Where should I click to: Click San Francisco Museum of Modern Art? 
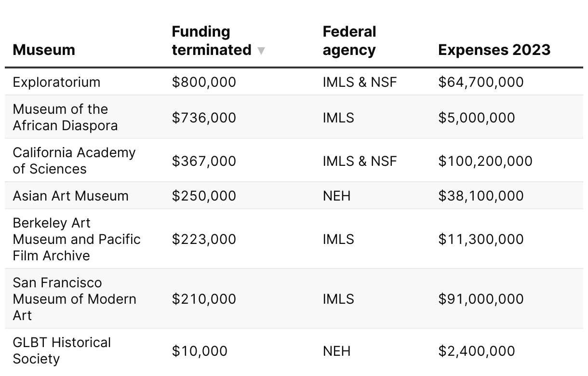tap(74, 299)
